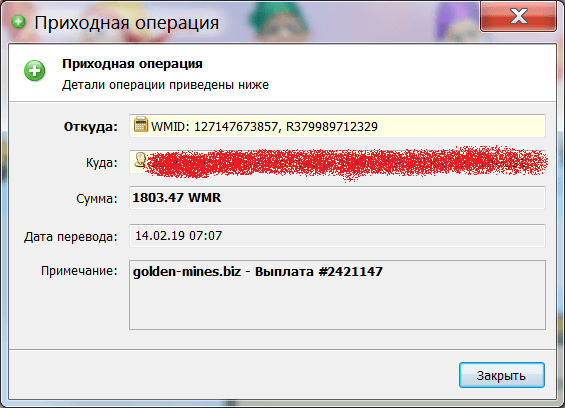Select the Откуда WMID field

(x=337, y=126)
